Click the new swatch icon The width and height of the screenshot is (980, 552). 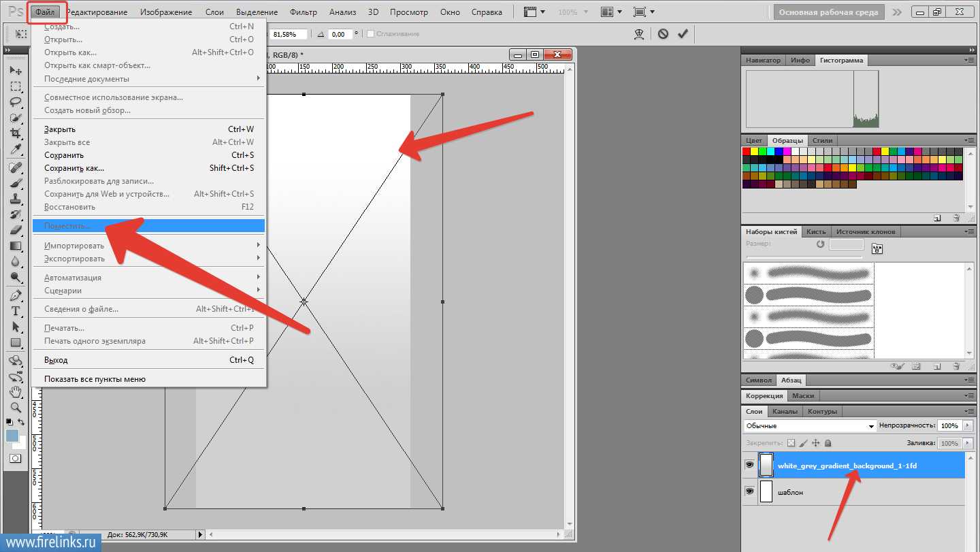[937, 218]
